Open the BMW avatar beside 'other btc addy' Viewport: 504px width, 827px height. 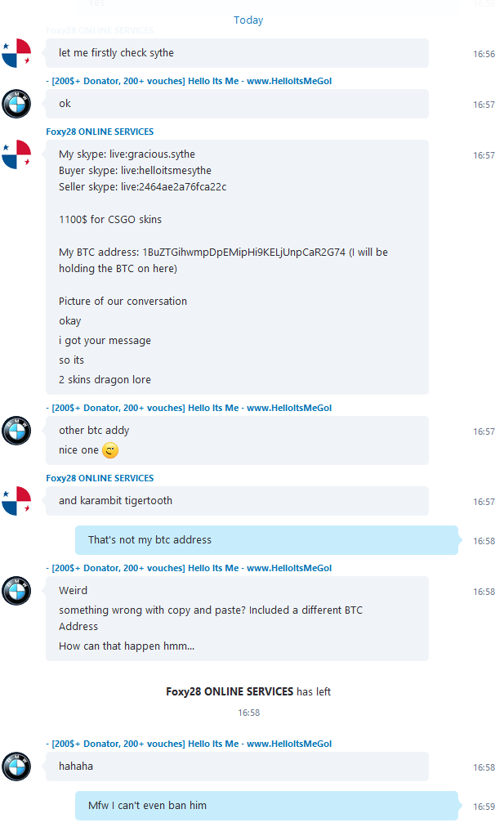(x=16, y=431)
